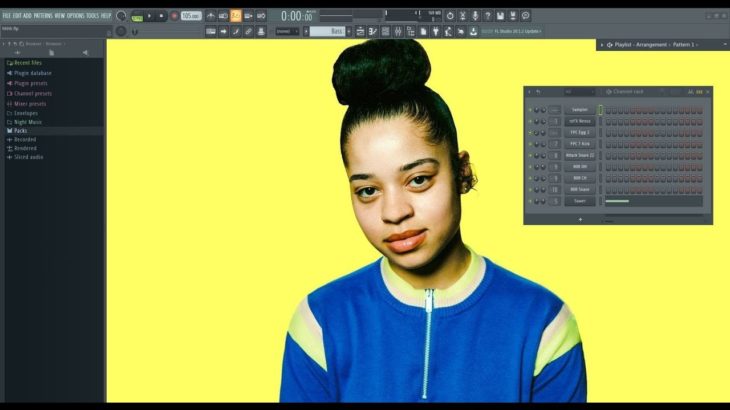
Task: Open the Channel rack view icon
Action: click(x=385, y=31)
